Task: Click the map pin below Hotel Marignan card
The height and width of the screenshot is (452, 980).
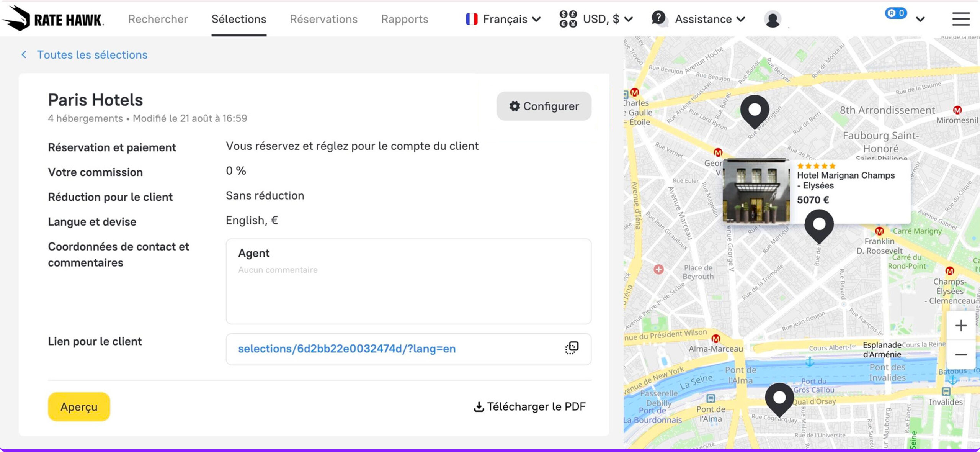Action: [819, 225]
